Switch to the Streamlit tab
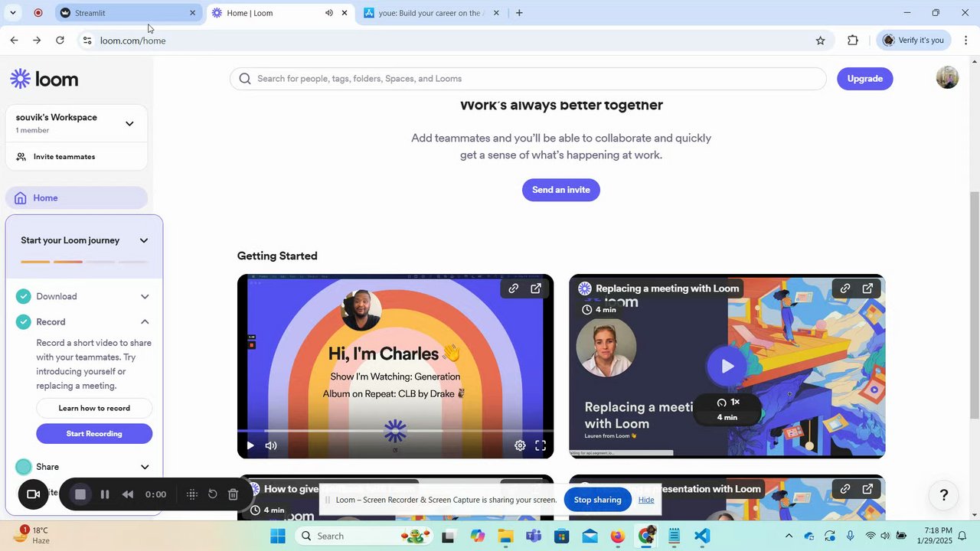Viewport: 980px width, 551px height. 129,13
